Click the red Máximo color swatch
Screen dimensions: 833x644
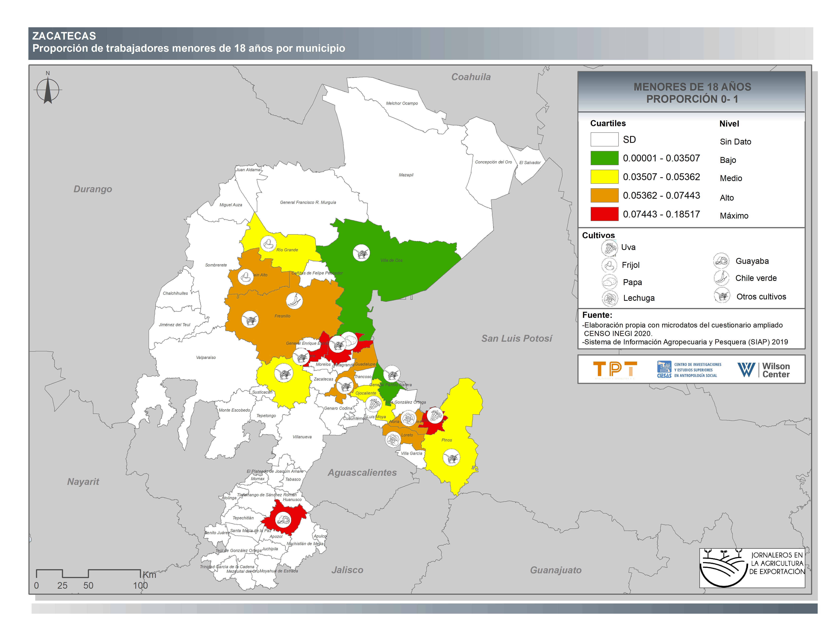tap(604, 214)
